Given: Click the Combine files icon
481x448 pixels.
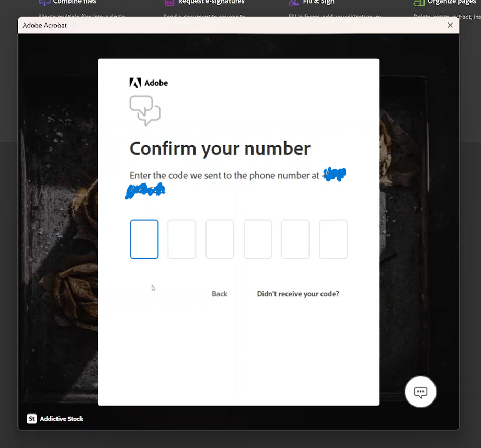Looking at the screenshot, I should (44, 3).
